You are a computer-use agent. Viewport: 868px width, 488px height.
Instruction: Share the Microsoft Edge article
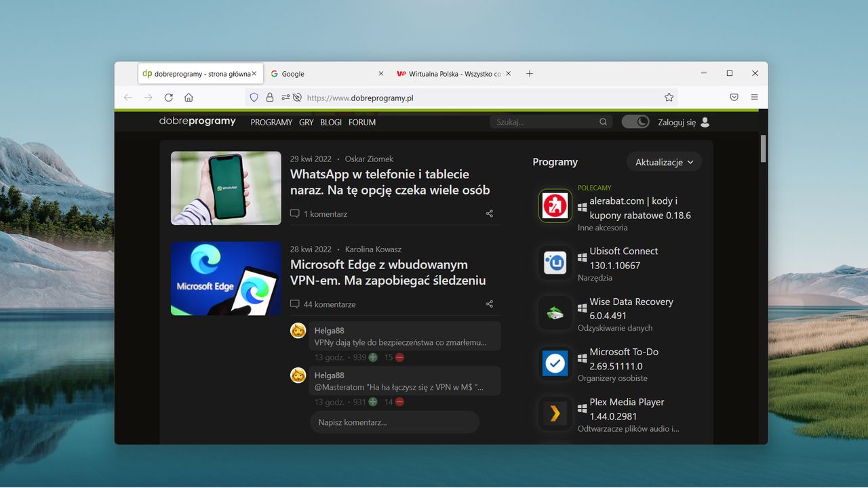(490, 304)
